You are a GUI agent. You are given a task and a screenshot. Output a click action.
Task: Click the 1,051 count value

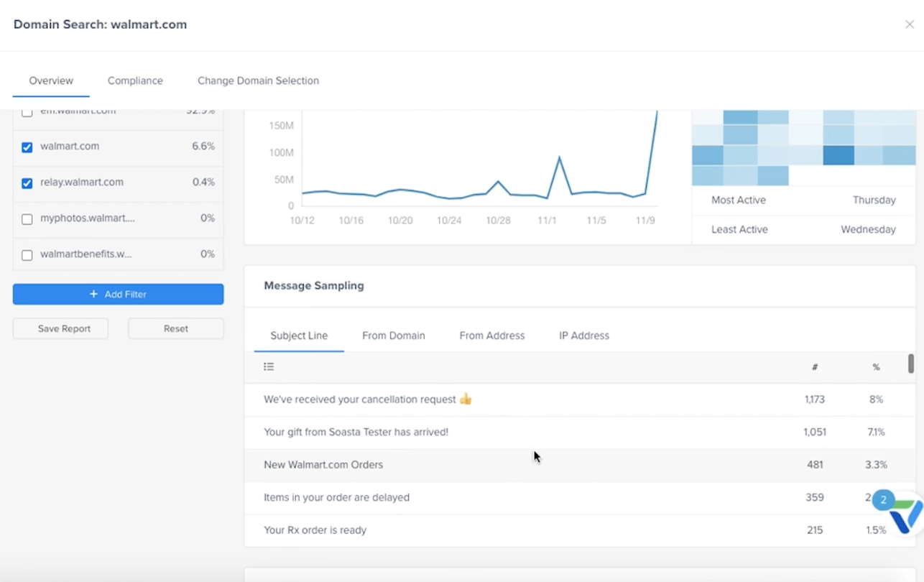pos(815,432)
